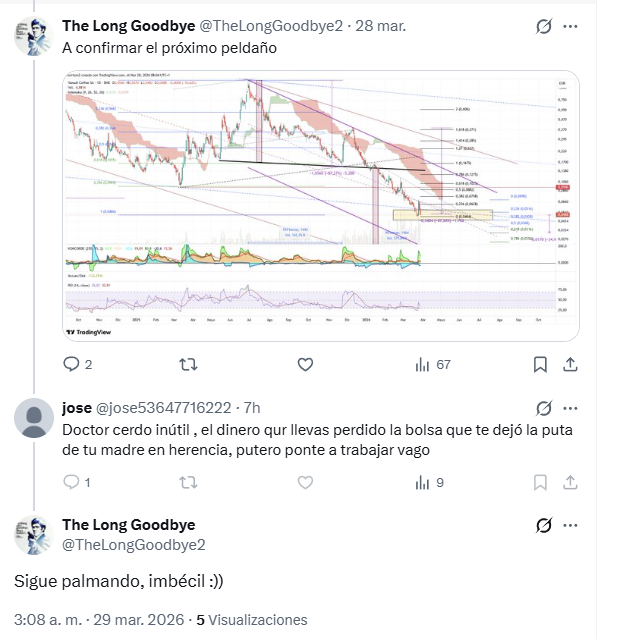Click the Grok icon on the first tweet
Viewport: 627px width, 639px height.
tap(545, 26)
